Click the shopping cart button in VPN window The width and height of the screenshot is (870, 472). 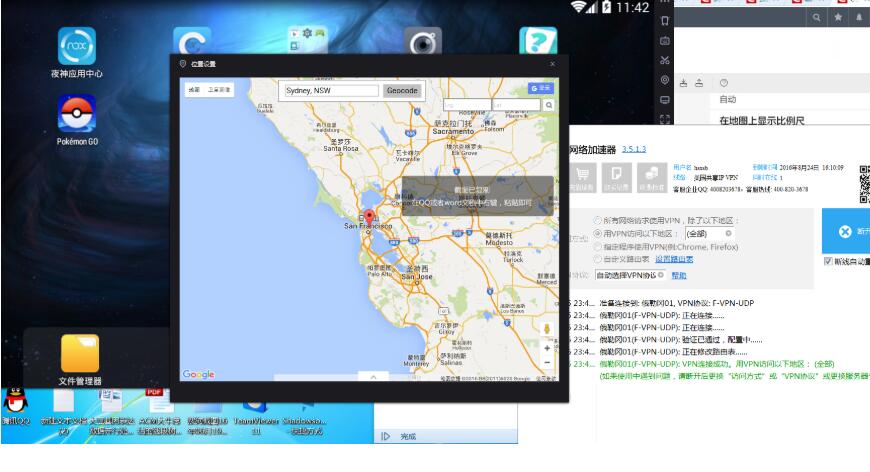click(582, 177)
